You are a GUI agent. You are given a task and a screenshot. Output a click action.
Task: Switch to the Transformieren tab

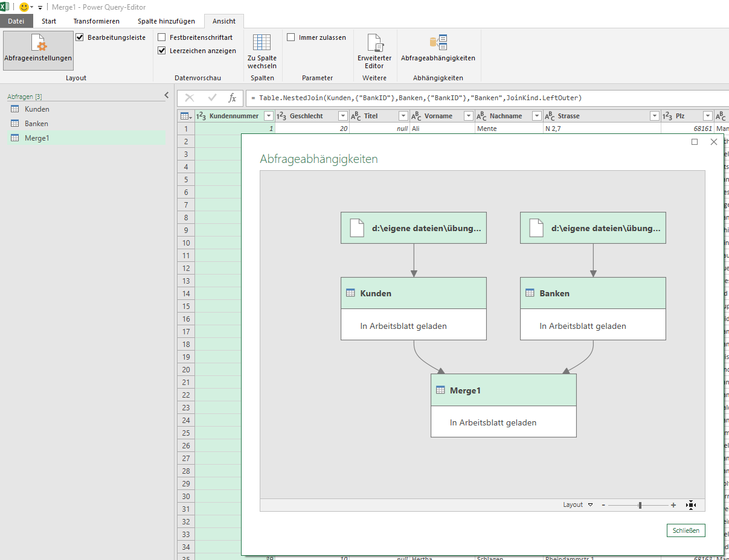[97, 21]
